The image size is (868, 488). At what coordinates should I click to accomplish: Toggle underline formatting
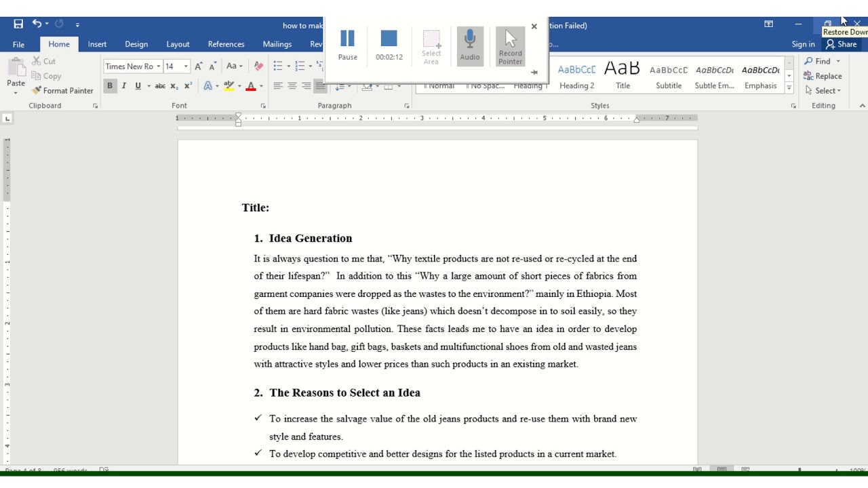pyautogui.click(x=138, y=86)
